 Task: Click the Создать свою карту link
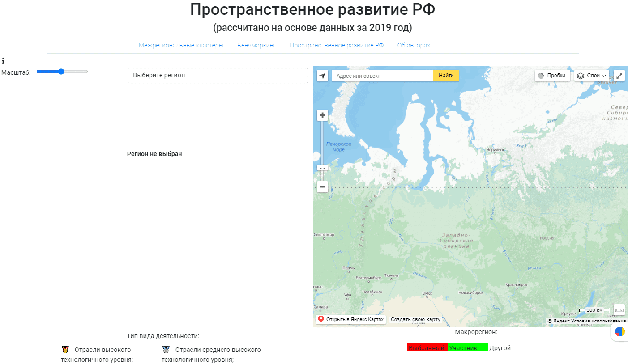[x=415, y=319]
